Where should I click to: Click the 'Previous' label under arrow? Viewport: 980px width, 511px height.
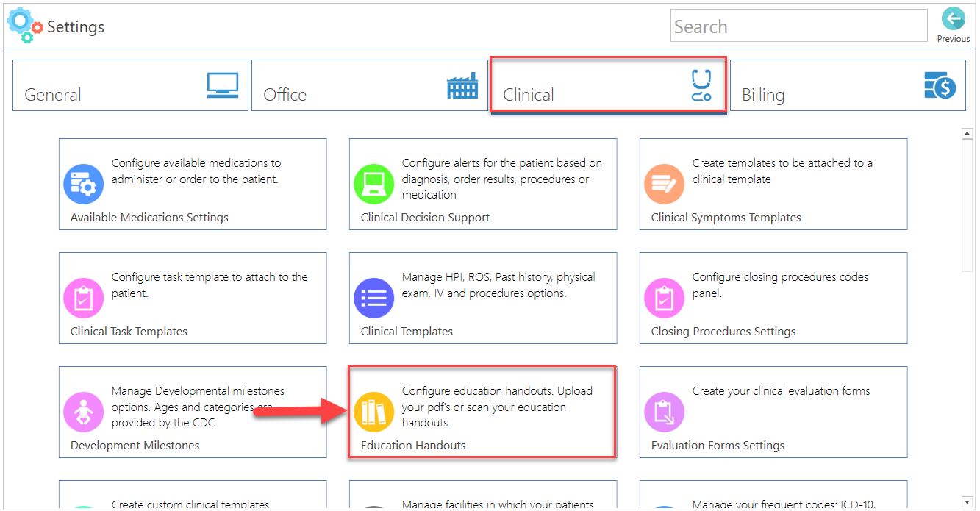[953, 39]
